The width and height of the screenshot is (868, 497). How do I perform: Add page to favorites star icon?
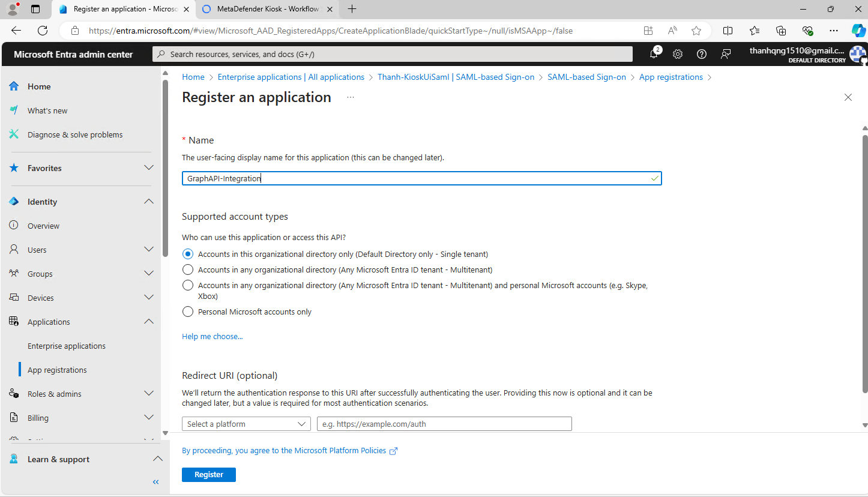click(x=696, y=31)
